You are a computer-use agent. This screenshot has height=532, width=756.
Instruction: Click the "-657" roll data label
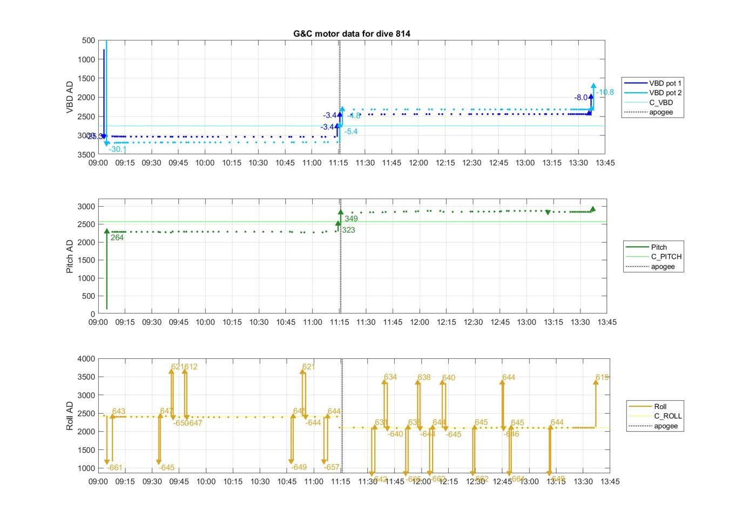pyautogui.click(x=332, y=467)
